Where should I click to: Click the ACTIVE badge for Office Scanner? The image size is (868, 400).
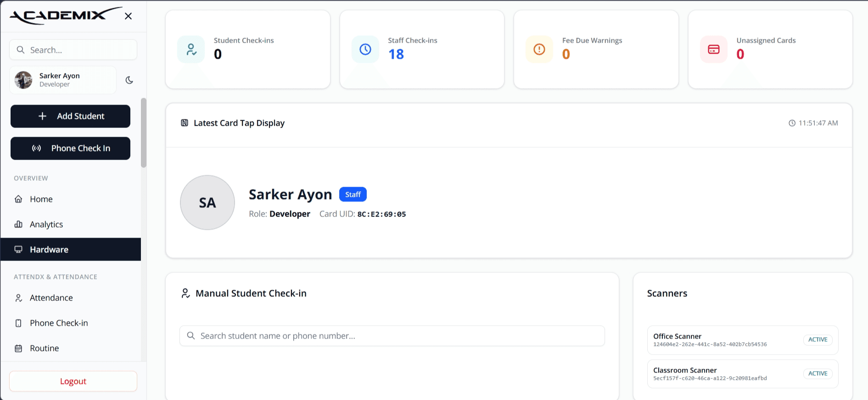(818, 339)
